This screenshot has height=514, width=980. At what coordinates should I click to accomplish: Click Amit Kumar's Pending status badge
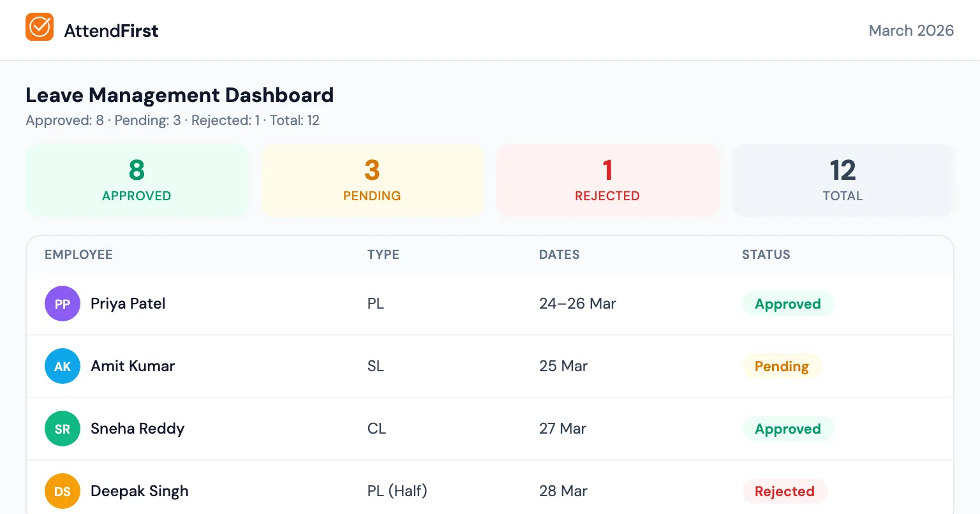[x=782, y=366]
